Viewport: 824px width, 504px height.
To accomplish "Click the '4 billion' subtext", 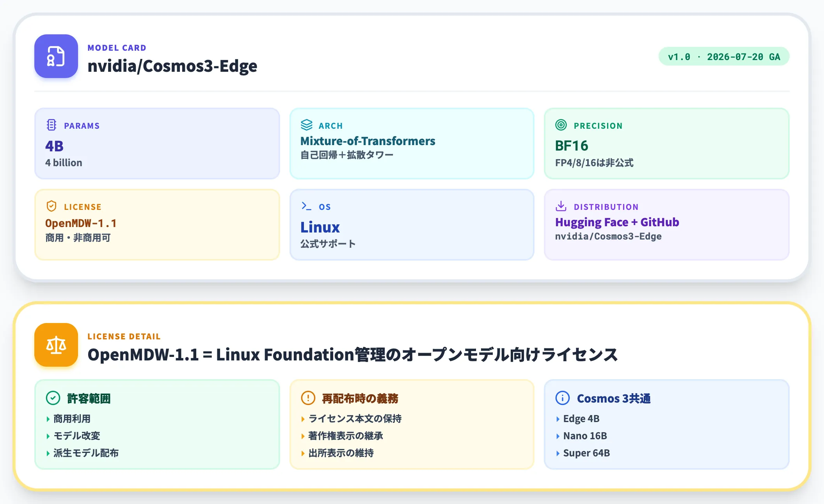I will click(64, 163).
